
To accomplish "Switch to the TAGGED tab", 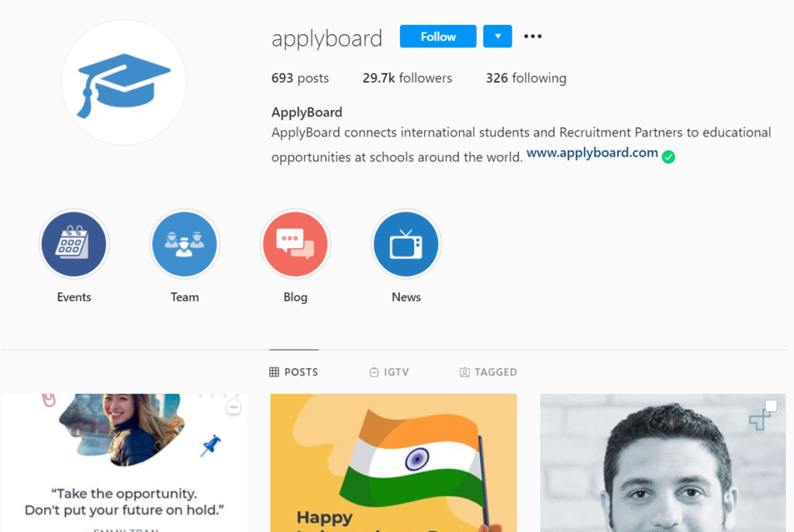I will (488, 372).
